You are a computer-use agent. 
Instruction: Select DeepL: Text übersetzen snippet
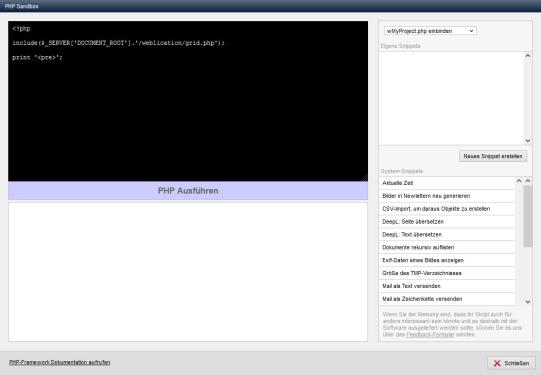[x=447, y=235]
